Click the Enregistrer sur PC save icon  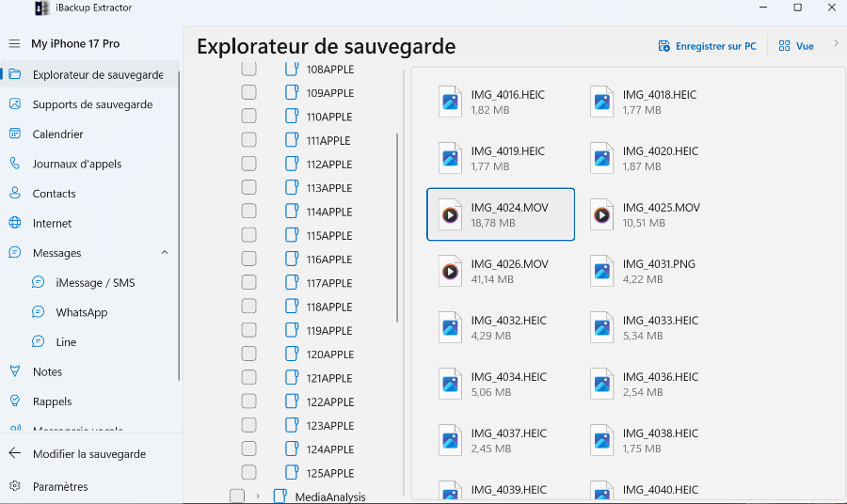[x=663, y=46]
